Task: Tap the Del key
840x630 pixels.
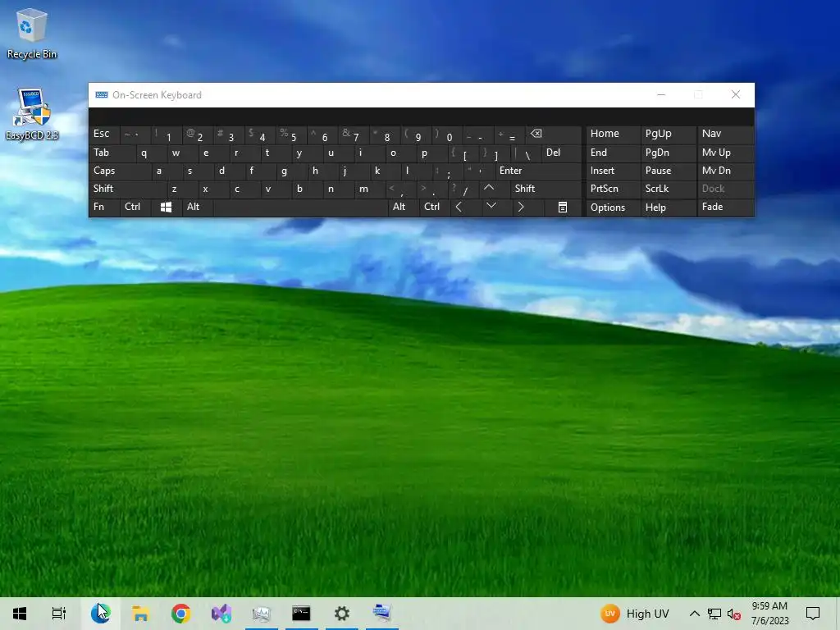Action: tap(561, 153)
